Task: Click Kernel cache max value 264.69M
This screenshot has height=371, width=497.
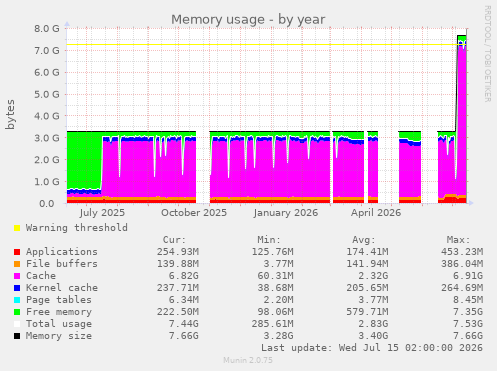Action: coord(462,288)
